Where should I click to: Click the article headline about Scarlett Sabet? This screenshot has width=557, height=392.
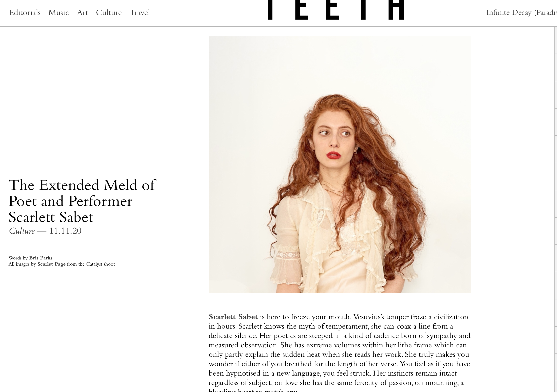tap(82, 201)
